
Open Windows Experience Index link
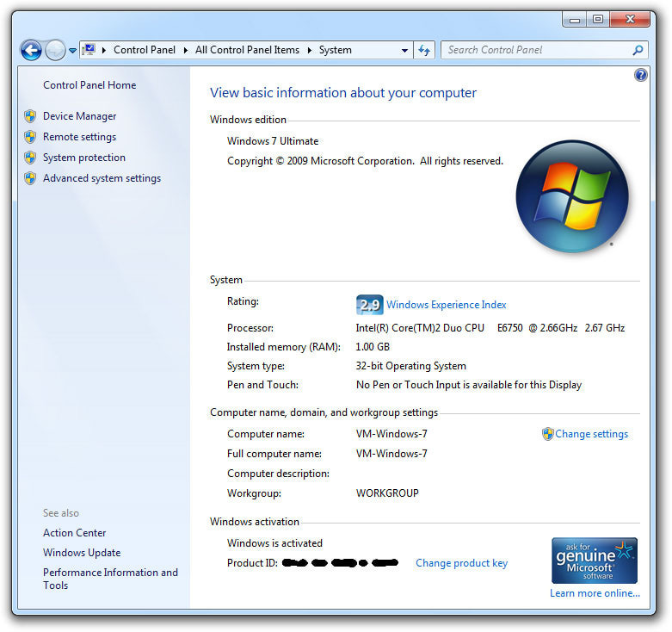click(x=446, y=305)
